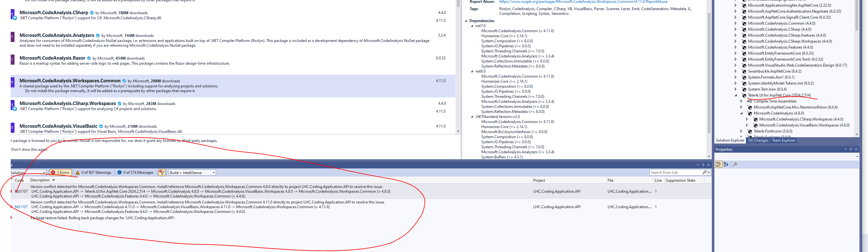Click package icon of Telerik.FontIcons node
The width and height of the screenshot is (868, 252).
750,132
